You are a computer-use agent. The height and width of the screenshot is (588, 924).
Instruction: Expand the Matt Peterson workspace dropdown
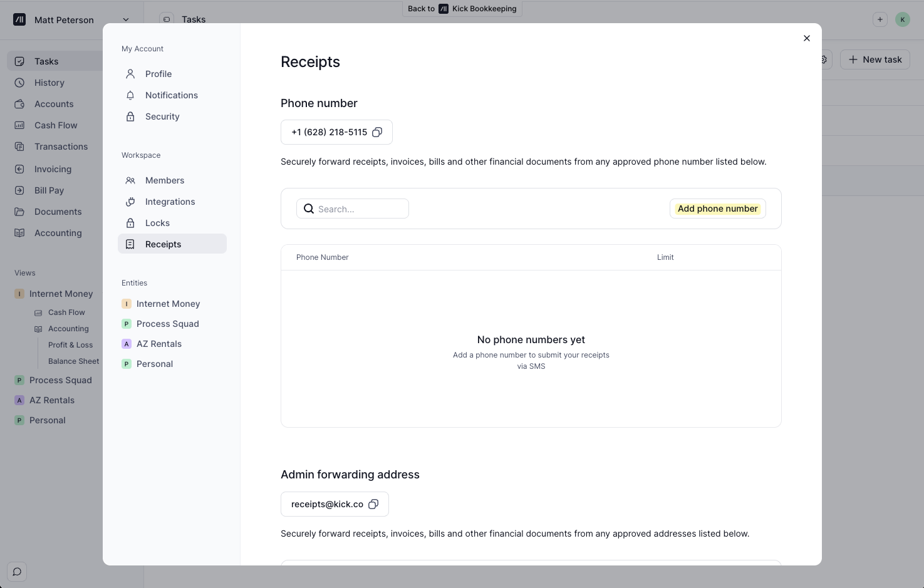[x=125, y=20]
